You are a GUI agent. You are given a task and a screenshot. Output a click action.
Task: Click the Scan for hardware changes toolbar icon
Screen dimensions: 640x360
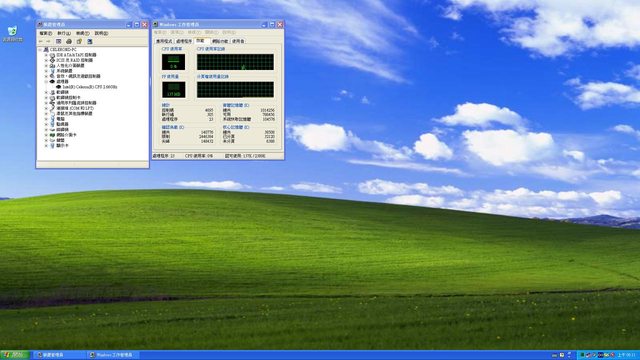(x=89, y=41)
